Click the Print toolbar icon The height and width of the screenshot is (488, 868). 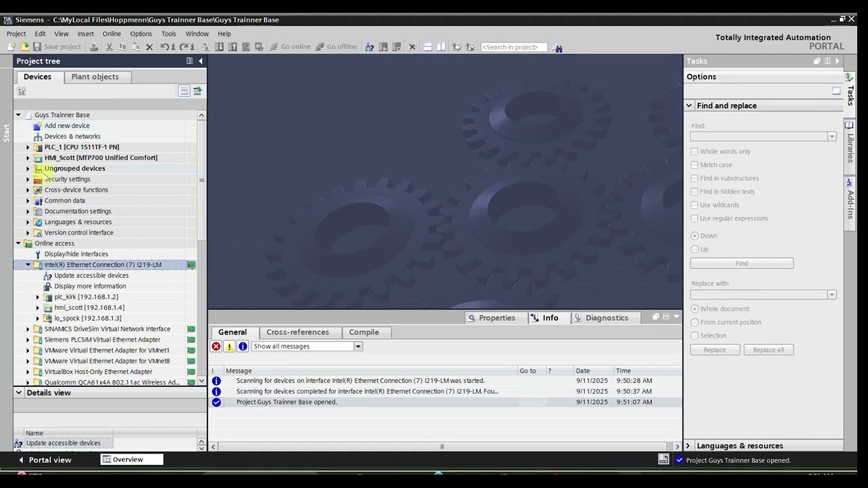point(94,47)
